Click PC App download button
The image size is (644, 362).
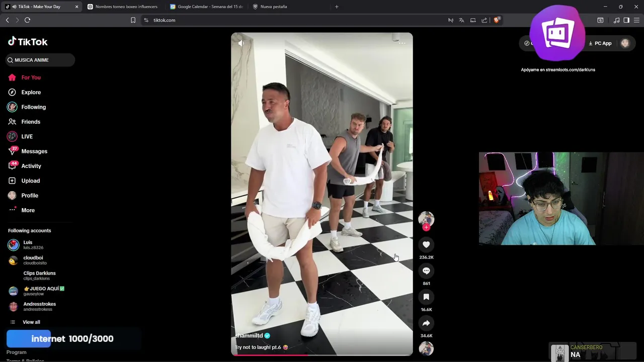pos(600,43)
